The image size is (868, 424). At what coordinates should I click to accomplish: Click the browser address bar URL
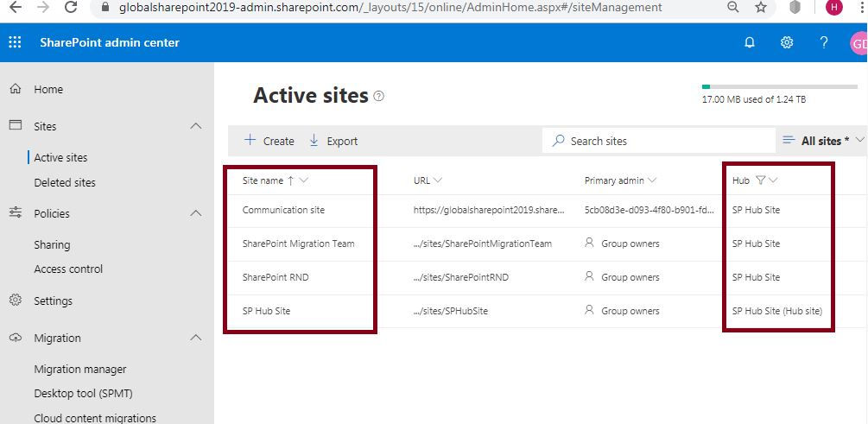(390, 7)
